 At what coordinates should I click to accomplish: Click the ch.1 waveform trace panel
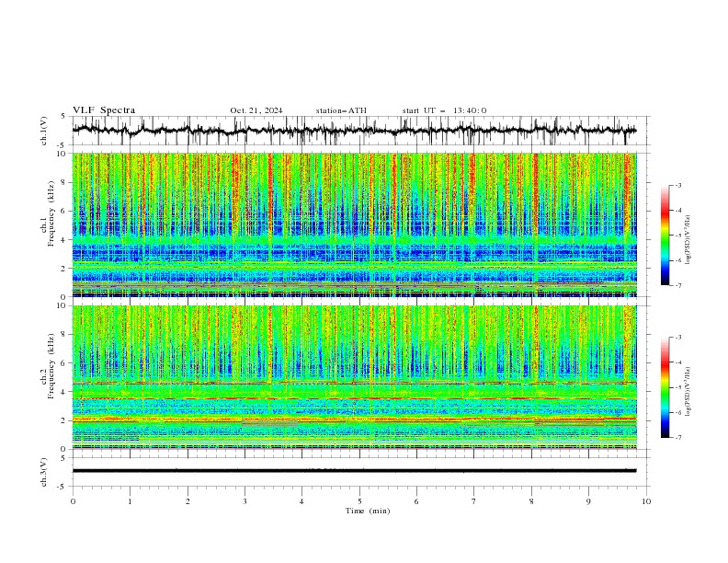(361, 131)
